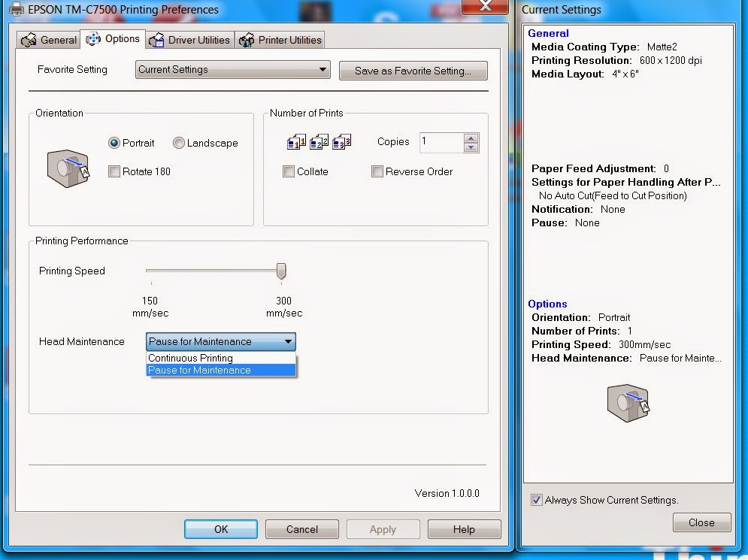Click the 150 mm/sec speed label
Image resolution: width=748 pixels, height=560 pixels.
(150, 307)
